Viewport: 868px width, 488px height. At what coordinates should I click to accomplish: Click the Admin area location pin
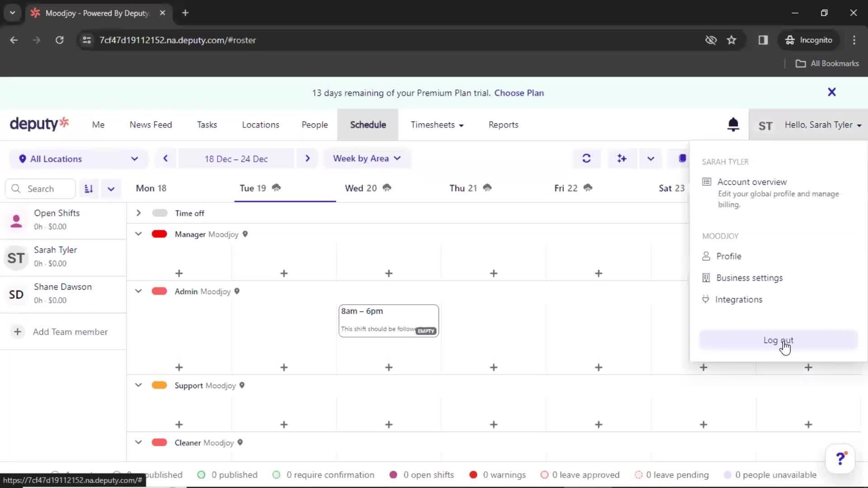coord(237,291)
